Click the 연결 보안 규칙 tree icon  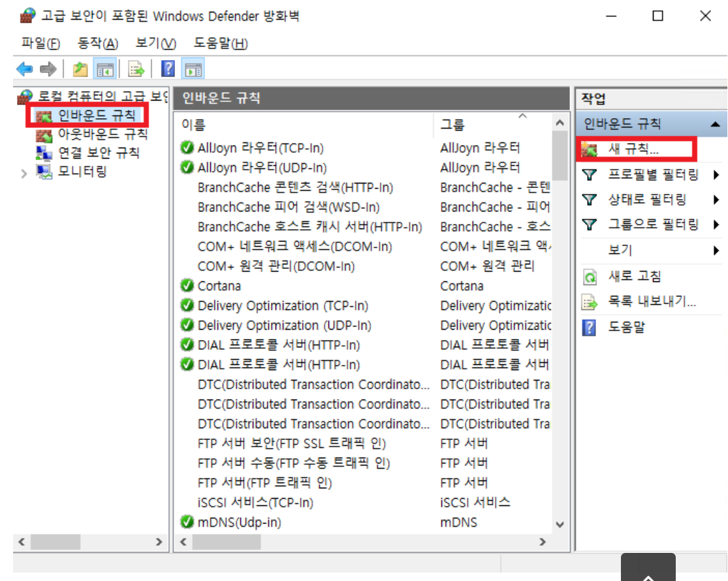pos(44,153)
